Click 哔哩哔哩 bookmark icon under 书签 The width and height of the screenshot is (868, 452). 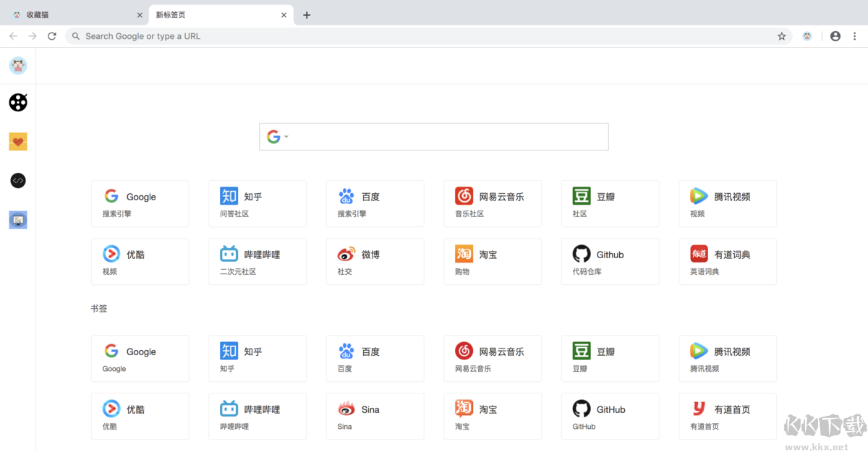[x=229, y=409]
